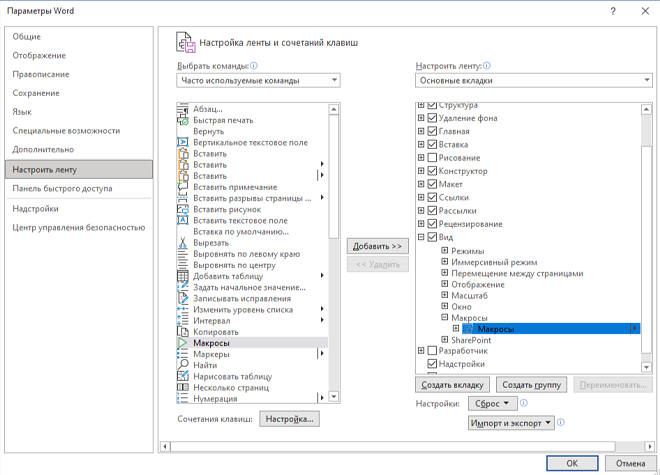
Task: Open the Часто используемые команды dropdown
Action: 258,80
